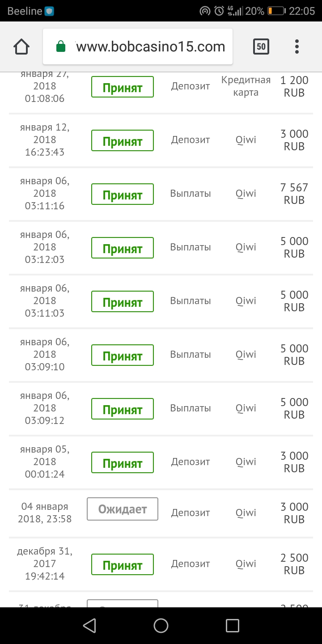Tap the alarm clock status bar icon
This screenshot has width=322, height=644.
[x=219, y=11]
